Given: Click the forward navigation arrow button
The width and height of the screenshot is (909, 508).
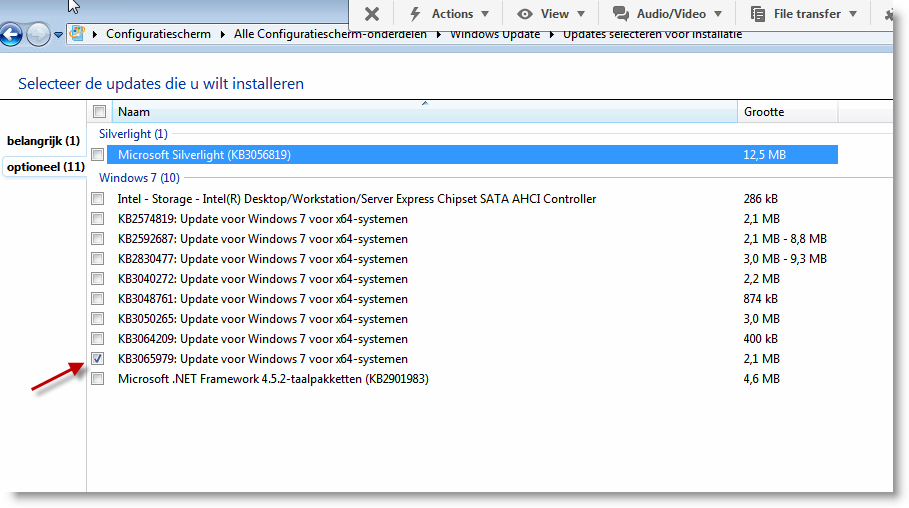Looking at the screenshot, I should (x=38, y=35).
